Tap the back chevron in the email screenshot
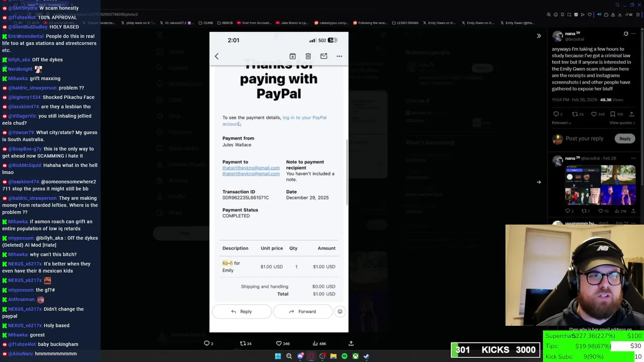 click(x=217, y=56)
